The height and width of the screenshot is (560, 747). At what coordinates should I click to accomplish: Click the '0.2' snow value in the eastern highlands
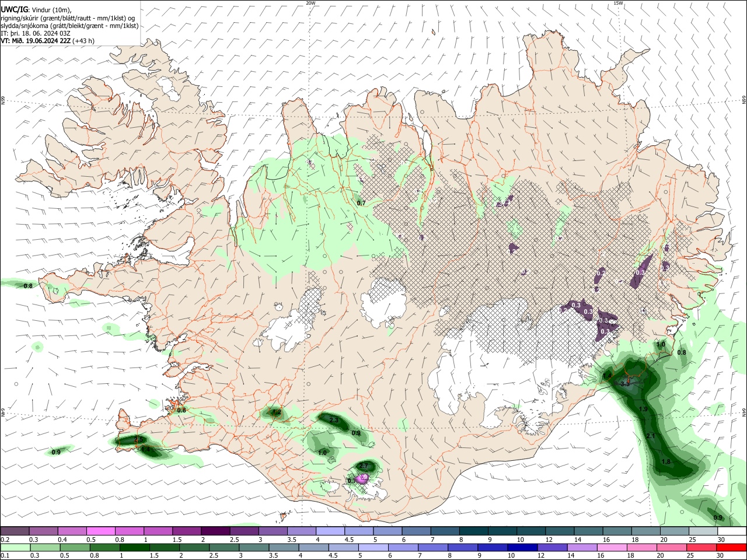[601, 273]
